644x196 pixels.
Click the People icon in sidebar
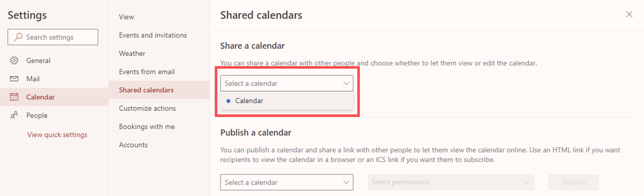tap(14, 116)
